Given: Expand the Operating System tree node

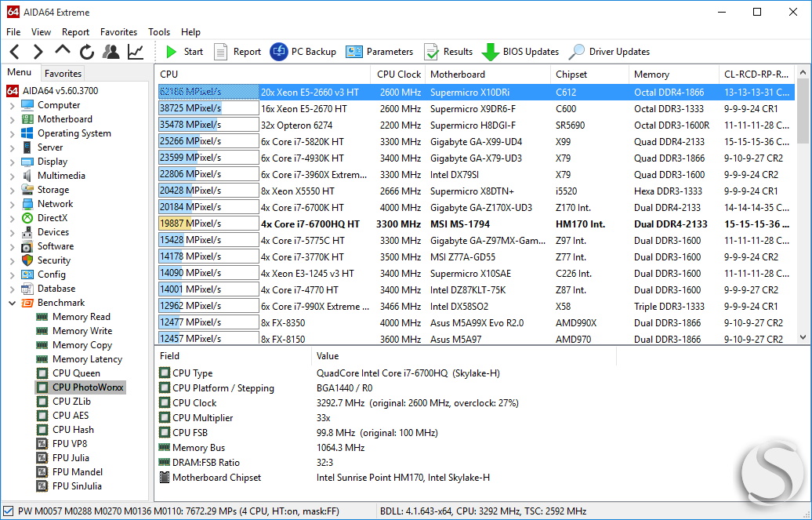Looking at the screenshot, I should [x=13, y=133].
